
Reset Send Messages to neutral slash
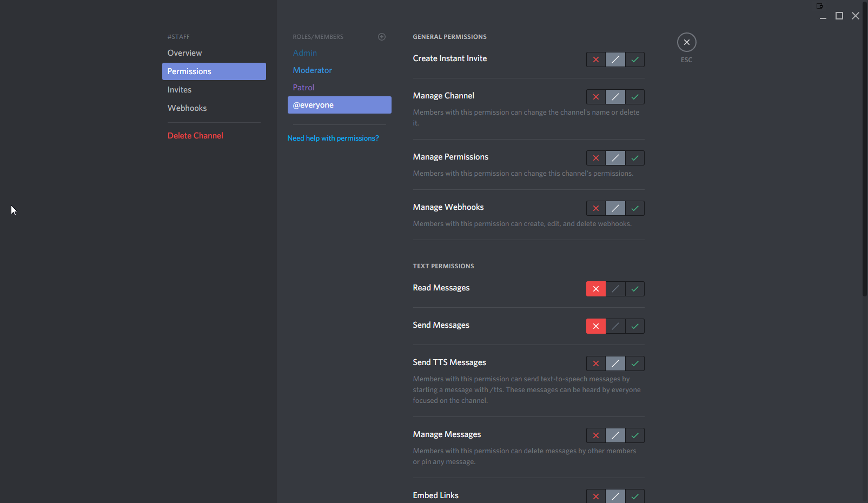pos(615,326)
